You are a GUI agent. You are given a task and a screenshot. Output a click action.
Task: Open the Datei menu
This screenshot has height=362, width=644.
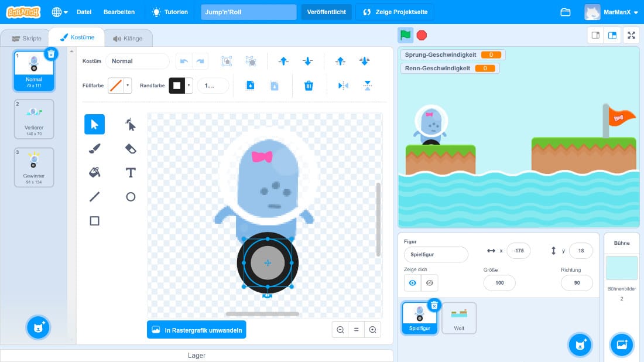tap(84, 12)
